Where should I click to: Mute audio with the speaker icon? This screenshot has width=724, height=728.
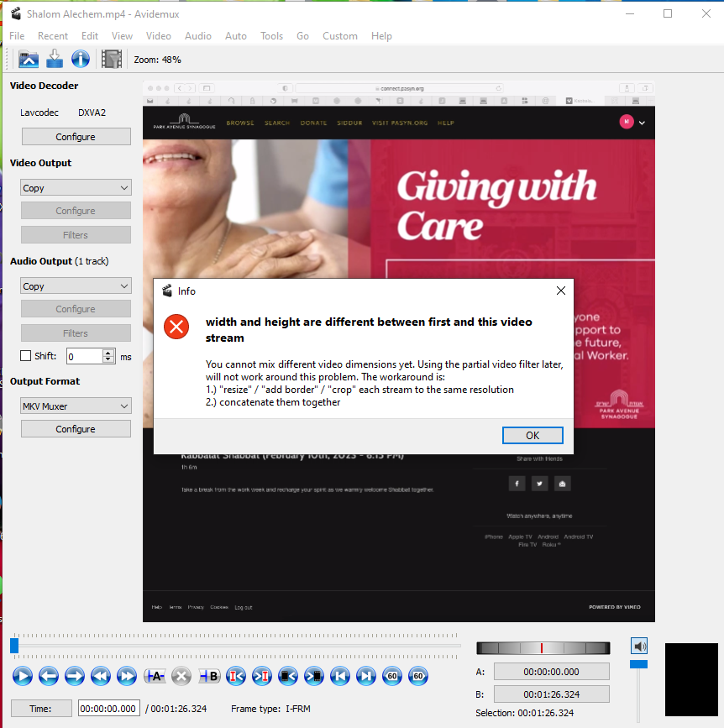coord(639,646)
